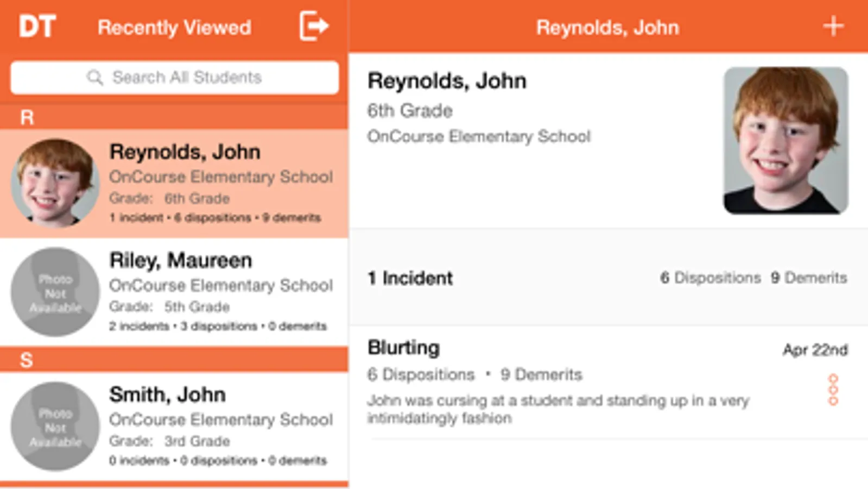
Task: Open Maureen Riley's photo placeholder
Action: click(55, 292)
